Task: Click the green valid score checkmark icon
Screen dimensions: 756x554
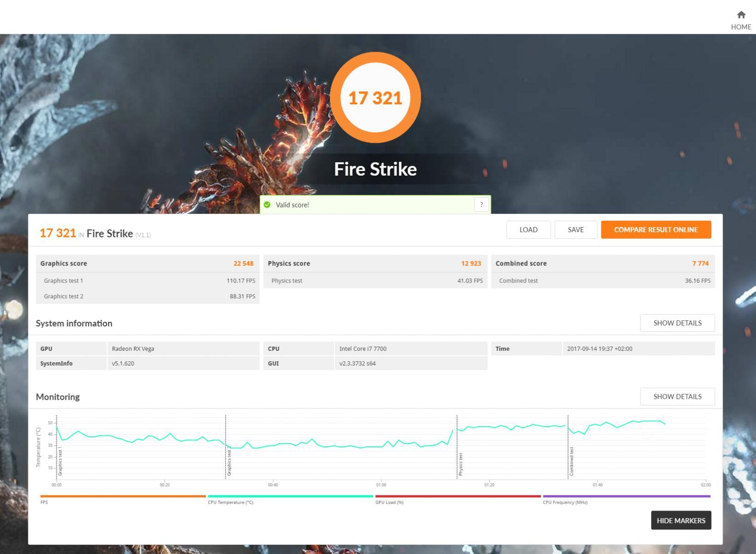Action: 267,205
